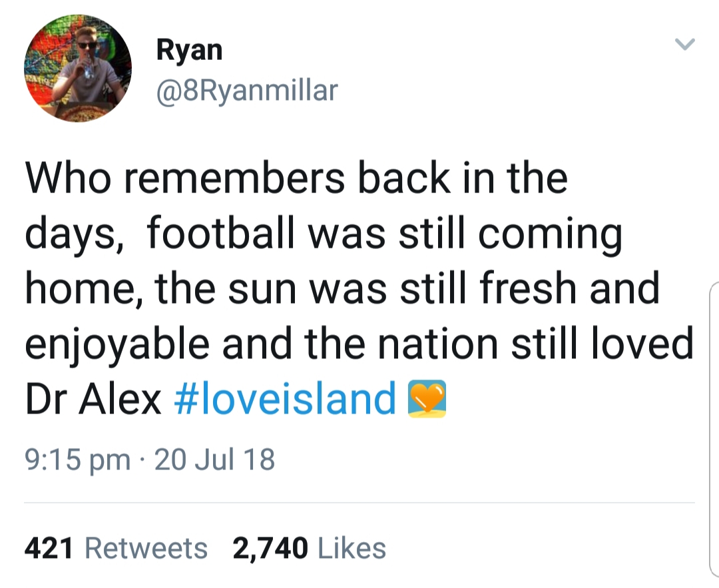The image size is (719, 588).
Task: Click the word Retweets label
Action: [146, 548]
